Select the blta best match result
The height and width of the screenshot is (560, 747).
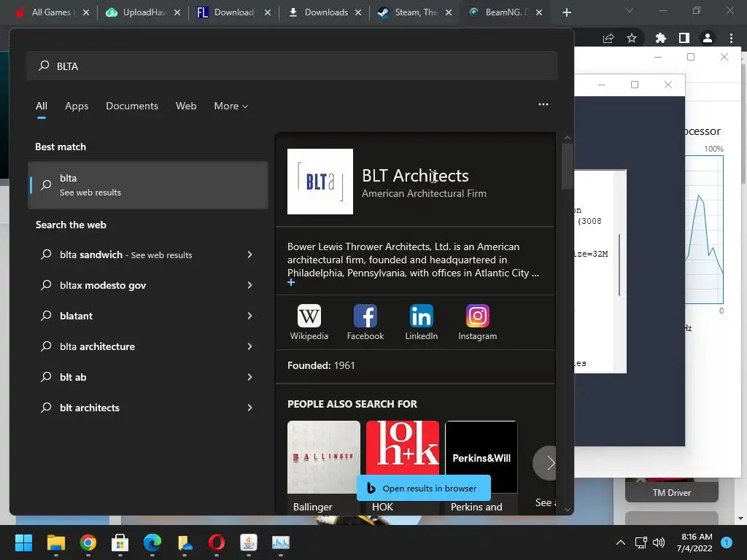[x=147, y=184]
